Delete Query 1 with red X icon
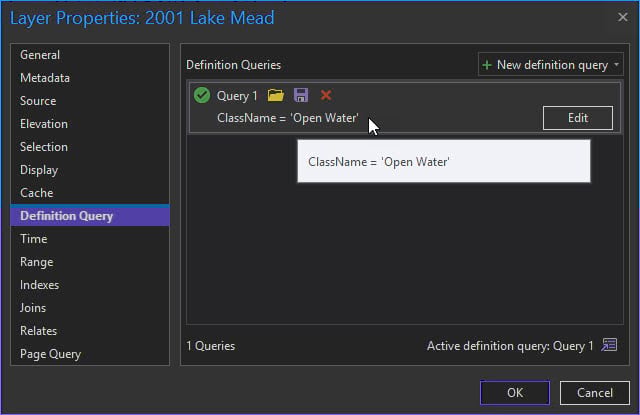The image size is (640, 415). click(326, 96)
